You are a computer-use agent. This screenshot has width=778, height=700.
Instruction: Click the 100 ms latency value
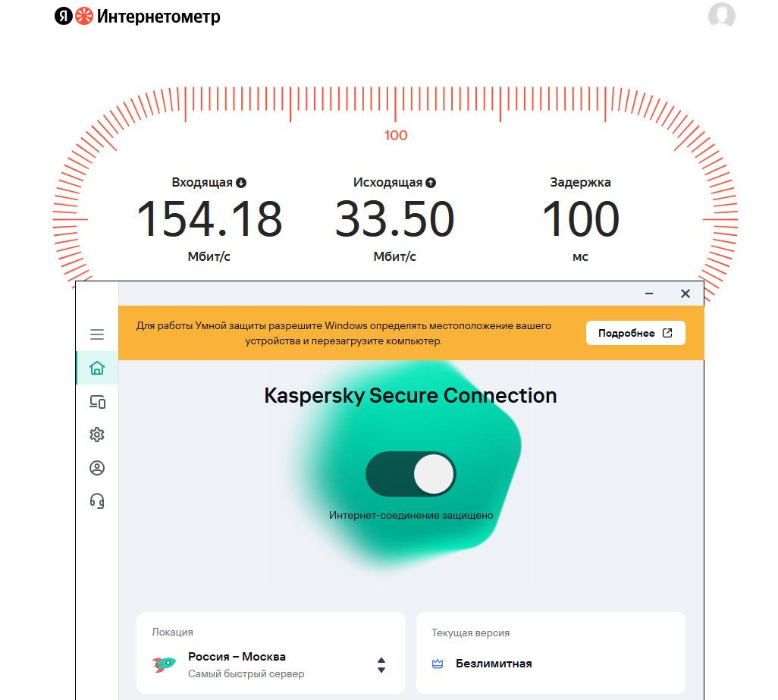[x=581, y=218]
